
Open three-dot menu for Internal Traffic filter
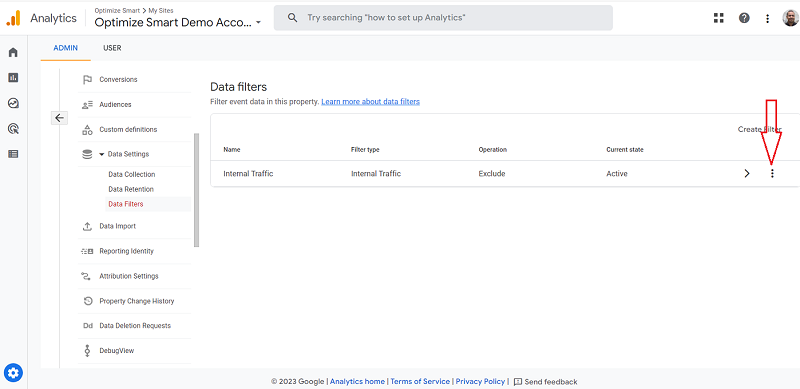pyautogui.click(x=772, y=174)
